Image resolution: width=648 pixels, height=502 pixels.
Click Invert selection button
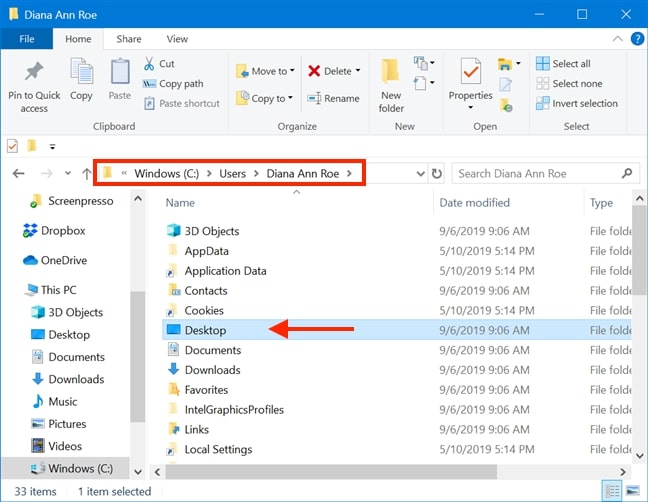577,103
